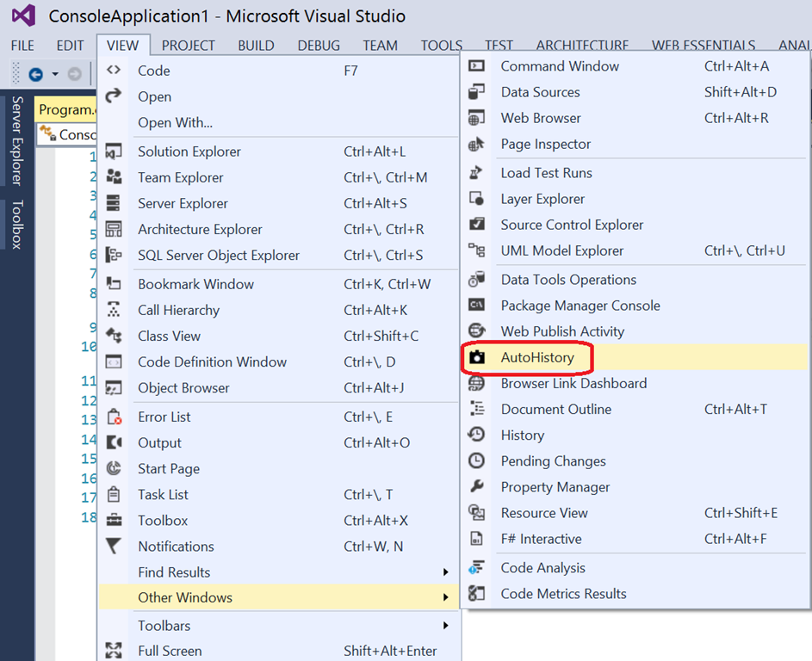Click the Code menu icon
812x661 pixels.
(114, 70)
